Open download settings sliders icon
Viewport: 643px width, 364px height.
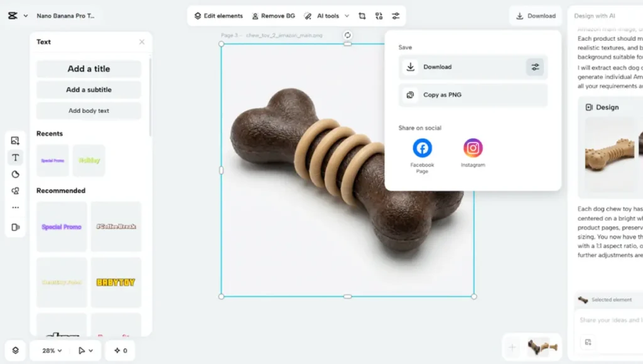click(535, 67)
